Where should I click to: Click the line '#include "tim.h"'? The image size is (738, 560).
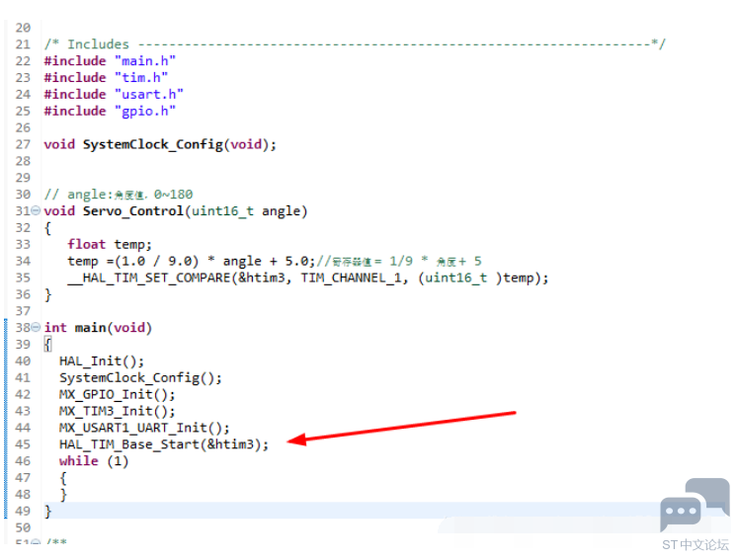[106, 78]
